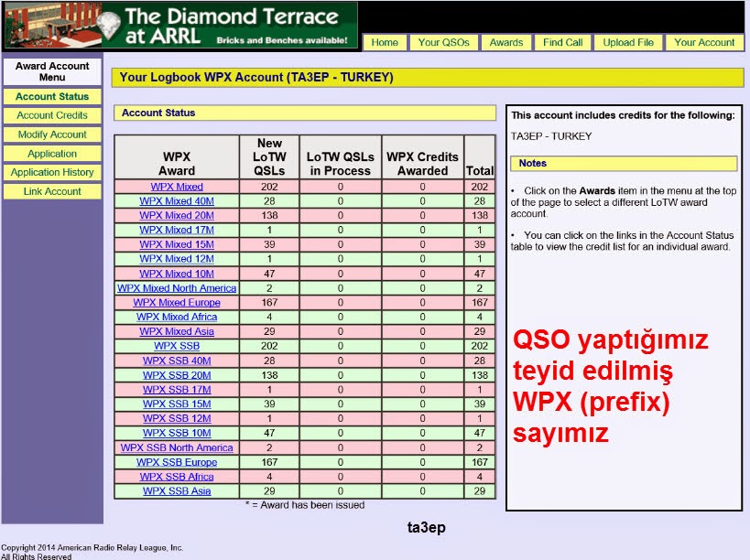Select Link Account in sidebar
Viewport: 750px width, 560px height.
click(x=52, y=191)
